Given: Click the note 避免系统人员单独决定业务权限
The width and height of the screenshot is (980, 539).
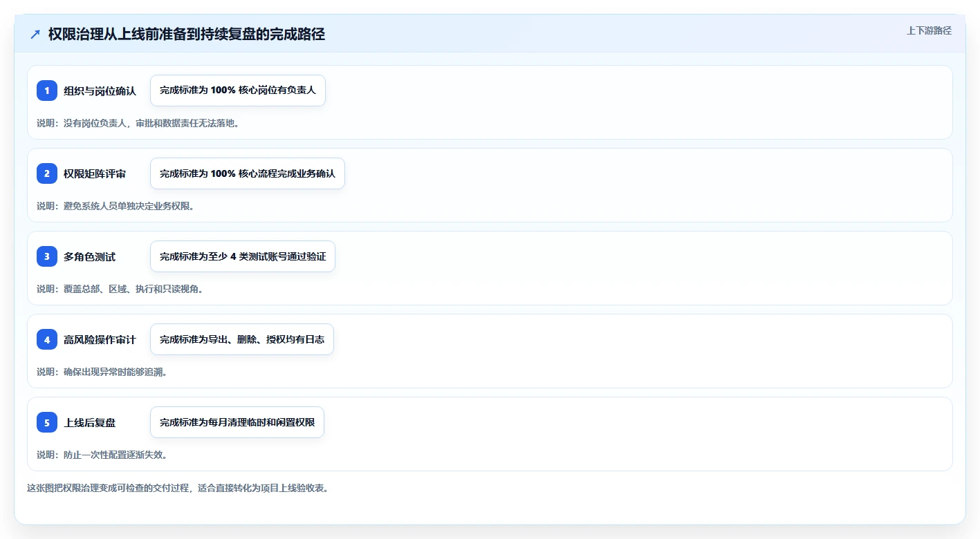Looking at the screenshot, I should (115, 206).
